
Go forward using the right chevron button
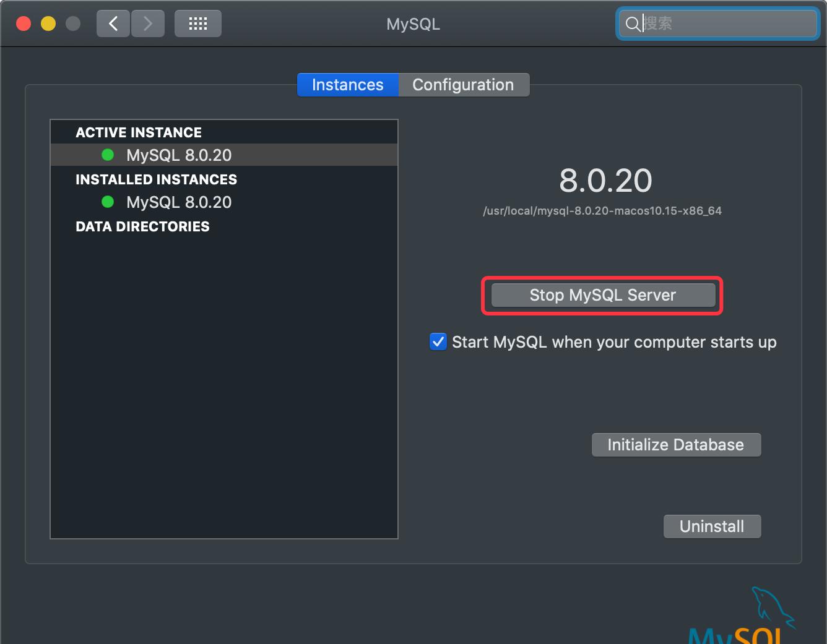[148, 24]
